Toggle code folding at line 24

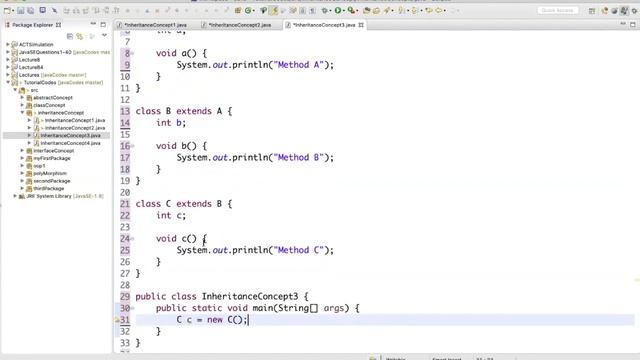coord(133,239)
